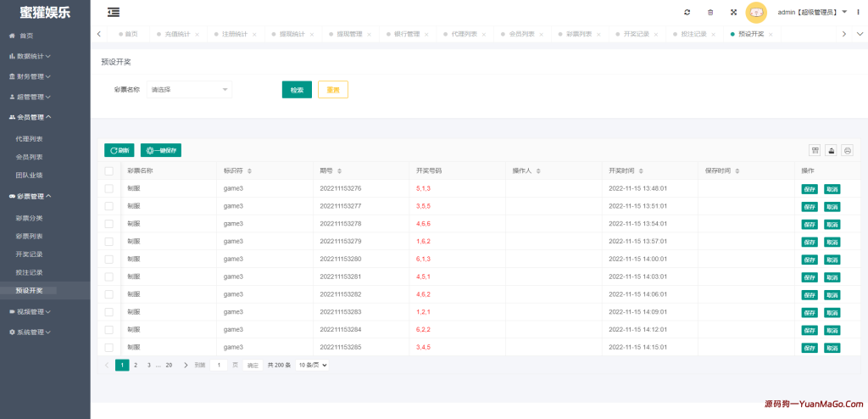868x419 pixels.
Task: Open the table column filter icon
Action: coord(815,150)
